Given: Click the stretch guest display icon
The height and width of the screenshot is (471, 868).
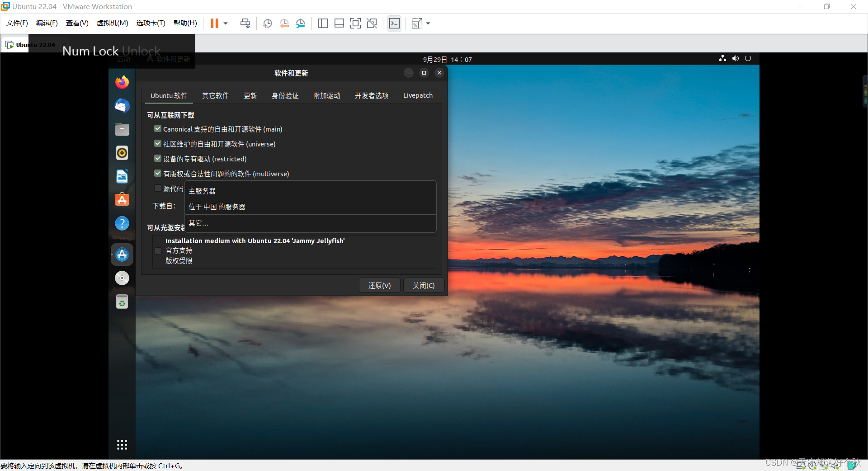Looking at the screenshot, I should click(417, 24).
